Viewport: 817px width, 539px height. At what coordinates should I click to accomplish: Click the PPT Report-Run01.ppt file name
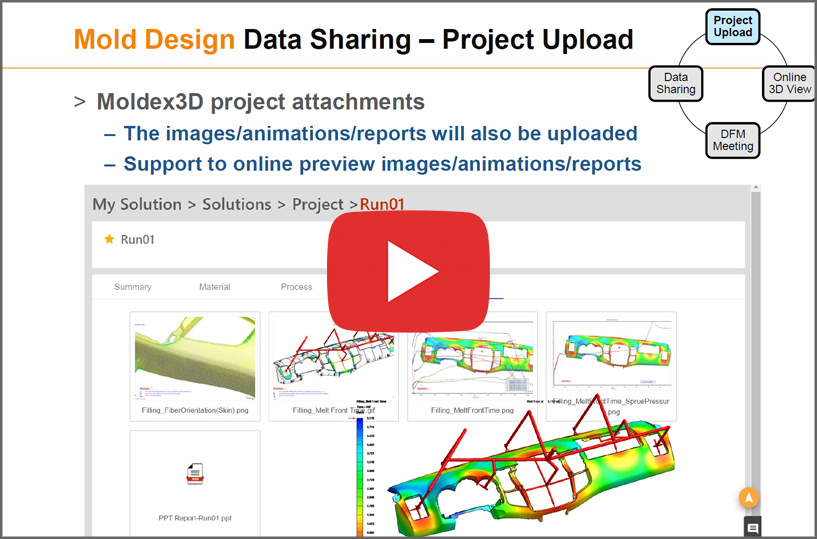pos(195,518)
